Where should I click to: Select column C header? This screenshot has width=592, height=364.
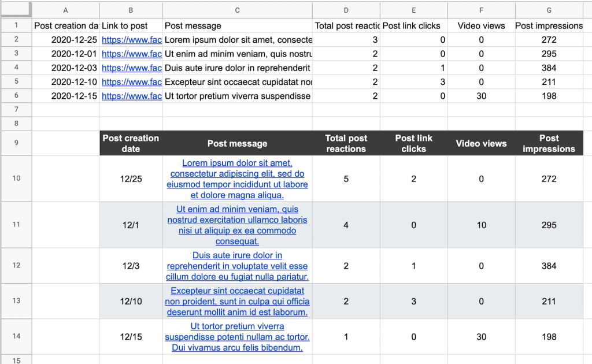point(237,10)
